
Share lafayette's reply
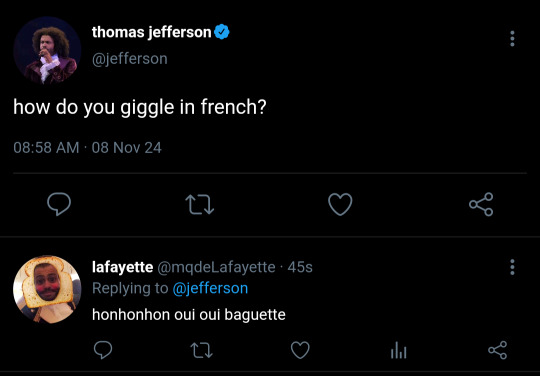pyautogui.click(x=498, y=350)
